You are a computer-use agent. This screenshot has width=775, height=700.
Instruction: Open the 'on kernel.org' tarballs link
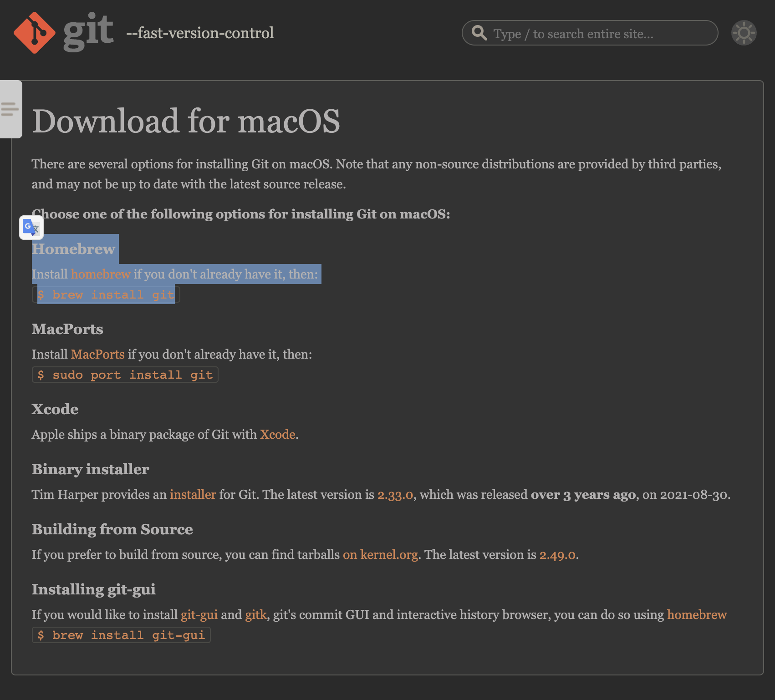coord(380,554)
